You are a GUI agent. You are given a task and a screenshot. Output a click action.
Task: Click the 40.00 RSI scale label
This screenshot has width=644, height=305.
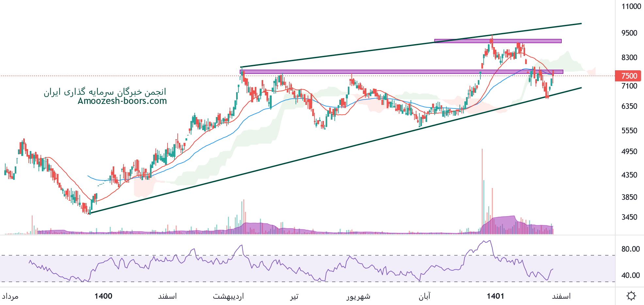tap(630, 275)
